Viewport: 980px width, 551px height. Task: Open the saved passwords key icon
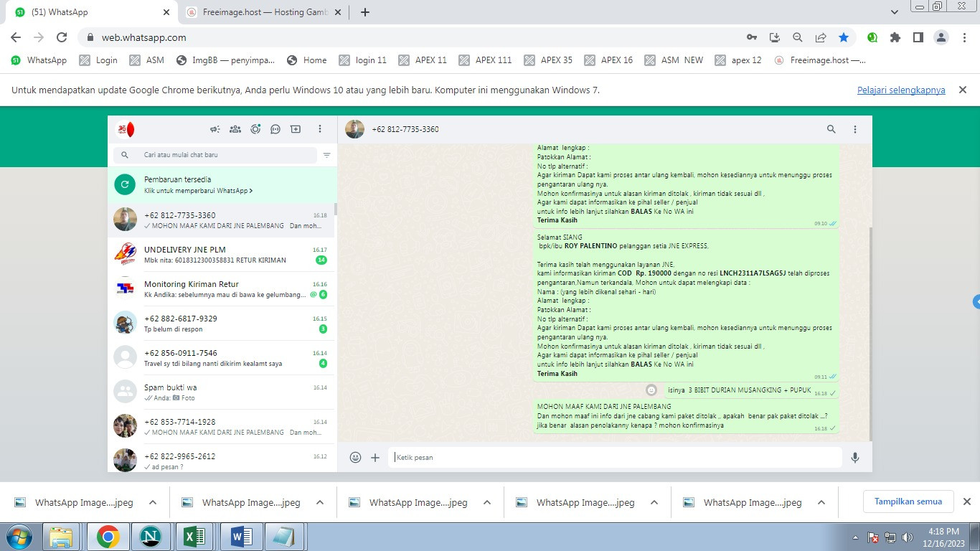(x=752, y=37)
